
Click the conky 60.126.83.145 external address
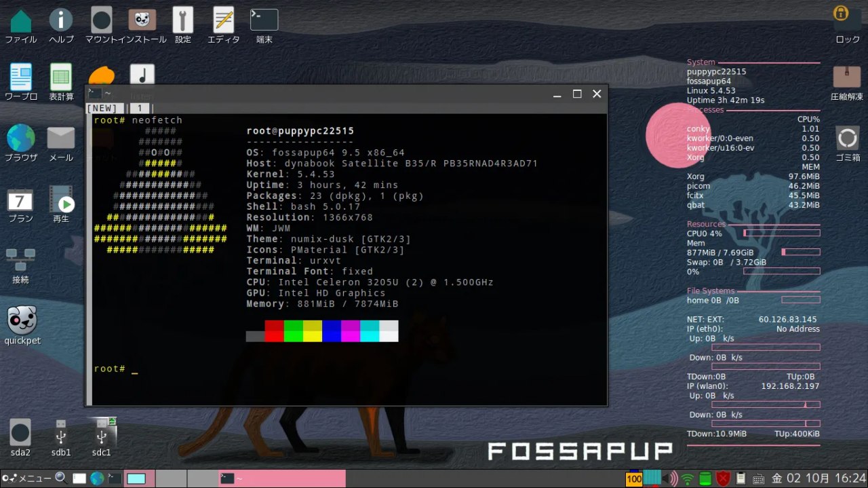click(x=788, y=319)
